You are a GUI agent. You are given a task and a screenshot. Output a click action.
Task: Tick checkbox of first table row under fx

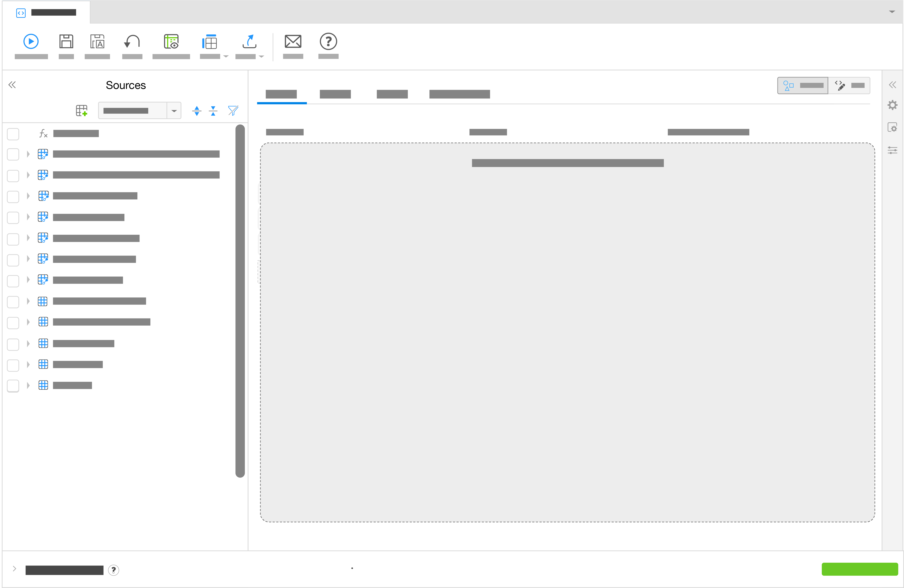13,154
